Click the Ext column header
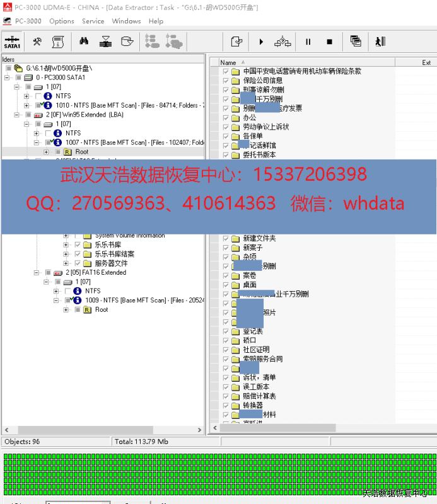 [426, 62]
